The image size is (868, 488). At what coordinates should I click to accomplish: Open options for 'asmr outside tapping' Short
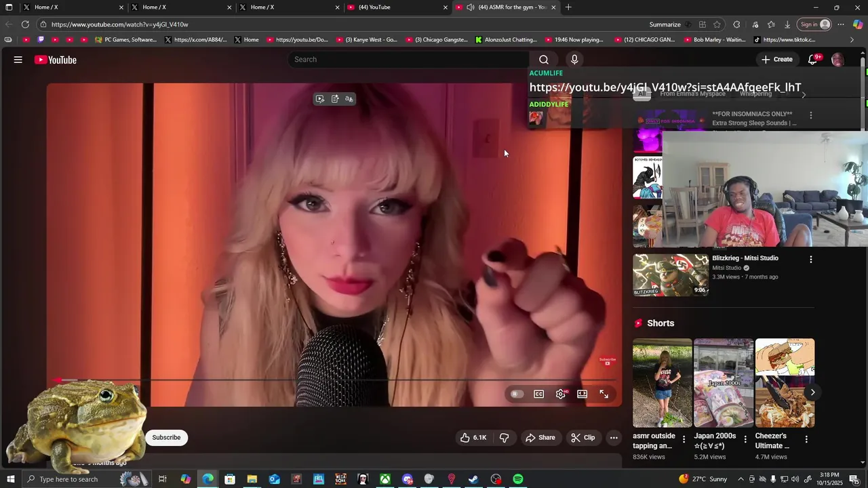(684, 440)
